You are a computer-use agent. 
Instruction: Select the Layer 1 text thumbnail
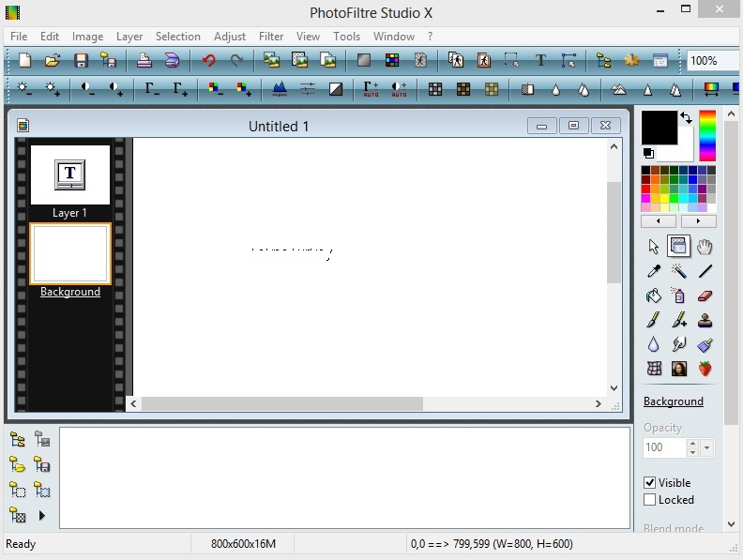pos(70,174)
